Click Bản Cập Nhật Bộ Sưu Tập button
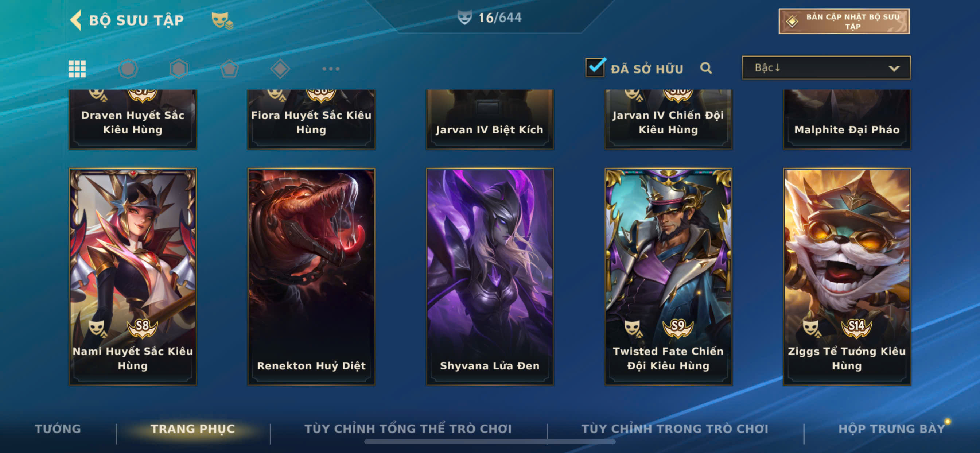Viewport: 980px width, 453px height. coord(844,21)
